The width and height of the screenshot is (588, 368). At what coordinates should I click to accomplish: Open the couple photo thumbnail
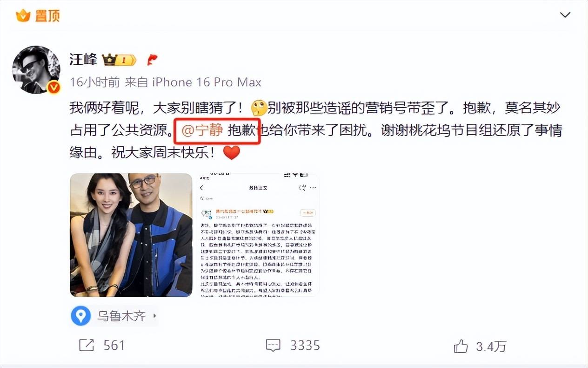click(131, 235)
